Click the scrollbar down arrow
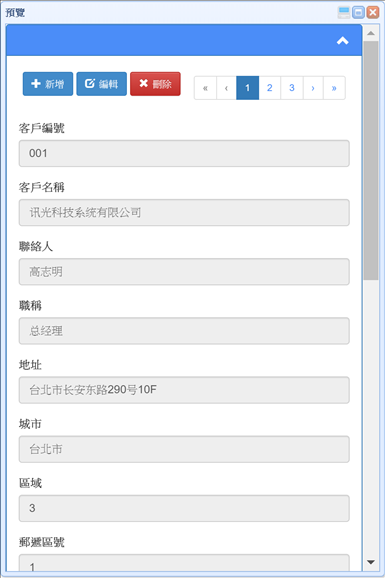This screenshot has height=578, width=385. (371, 562)
